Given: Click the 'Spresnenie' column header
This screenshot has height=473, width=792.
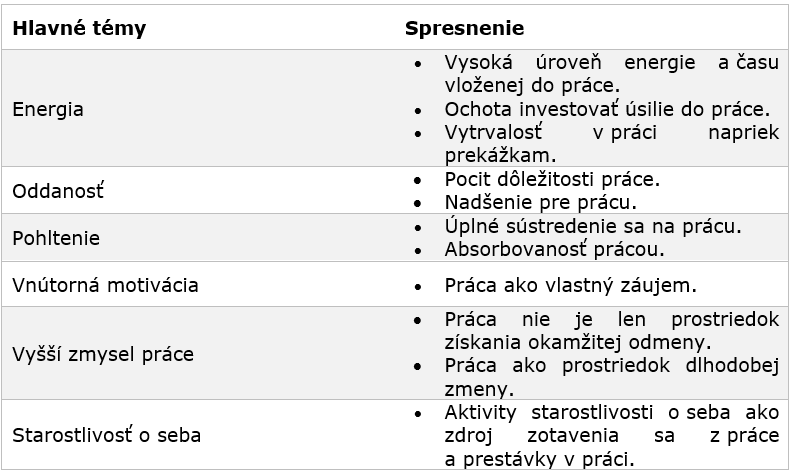Looking at the screenshot, I should coord(464,28).
